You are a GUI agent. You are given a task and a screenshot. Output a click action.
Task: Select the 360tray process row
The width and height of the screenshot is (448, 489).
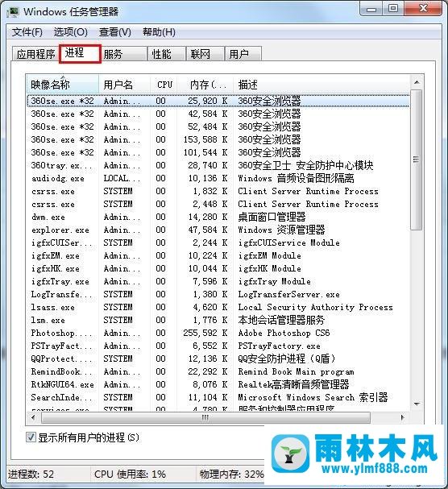tap(218, 165)
